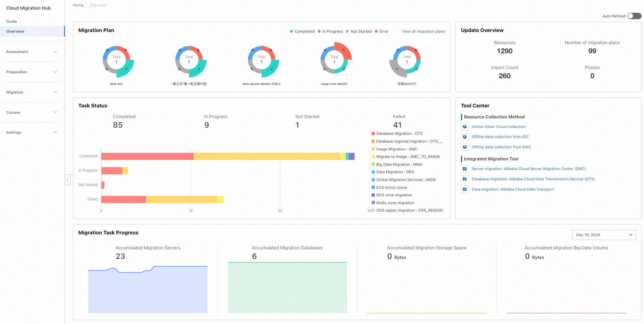Collapse the sidebar with the arrow handle
The image size is (644, 324).
[x=68, y=180]
